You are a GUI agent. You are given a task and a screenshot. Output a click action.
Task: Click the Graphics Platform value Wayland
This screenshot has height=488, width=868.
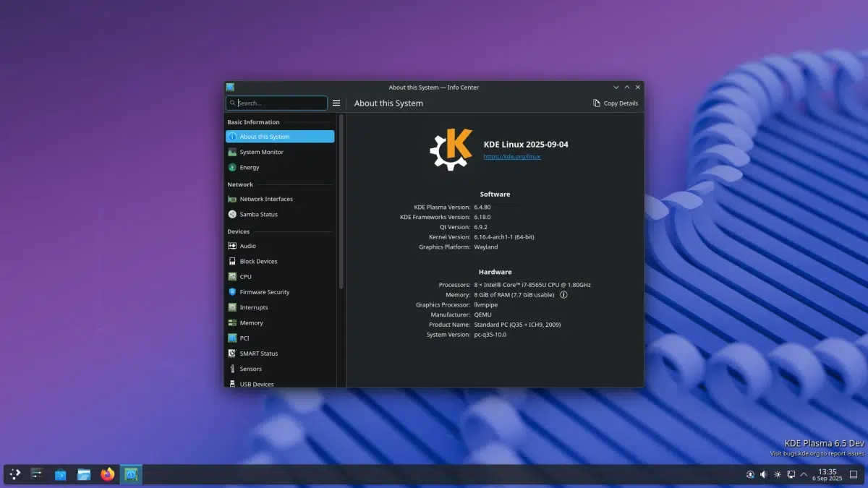486,247
